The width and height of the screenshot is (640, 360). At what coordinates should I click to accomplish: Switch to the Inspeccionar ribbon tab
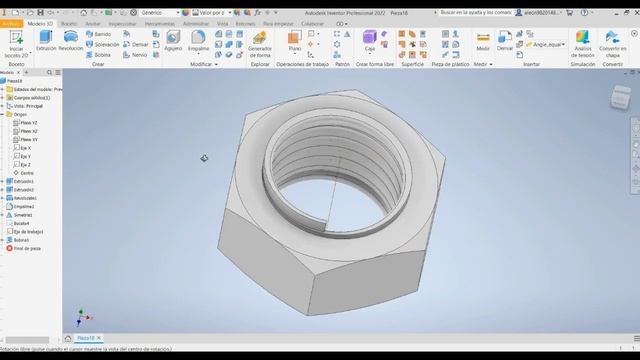coord(122,24)
